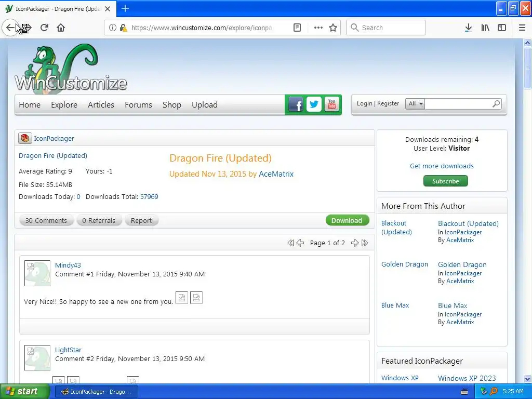Open LightStar user profile link
This screenshot has width=532, height=399.
click(x=68, y=350)
